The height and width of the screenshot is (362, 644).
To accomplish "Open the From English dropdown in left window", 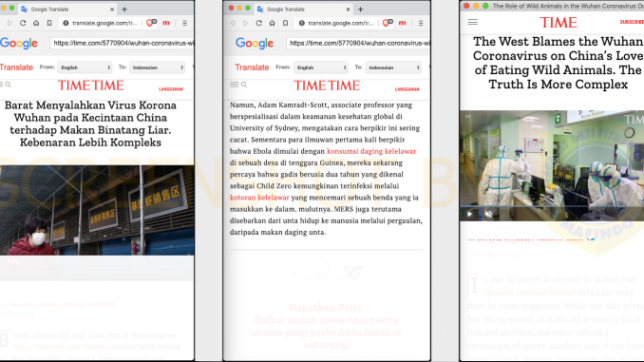I will point(85,67).
